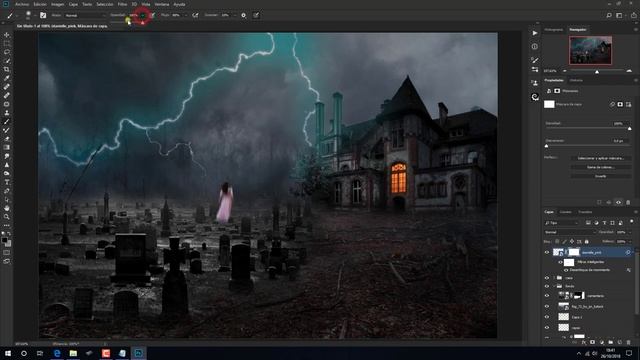
Task: Create a new group folder icon
Action: pyautogui.click(x=611, y=342)
